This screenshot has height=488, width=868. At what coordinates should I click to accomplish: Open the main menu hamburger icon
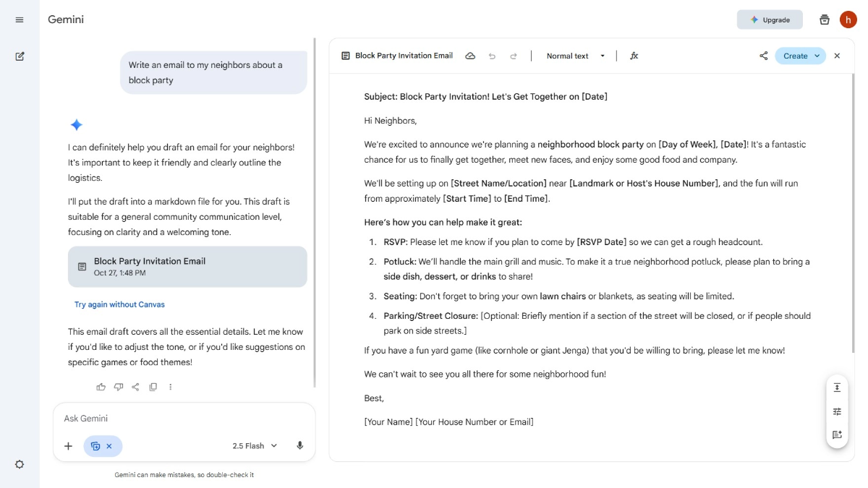point(20,20)
